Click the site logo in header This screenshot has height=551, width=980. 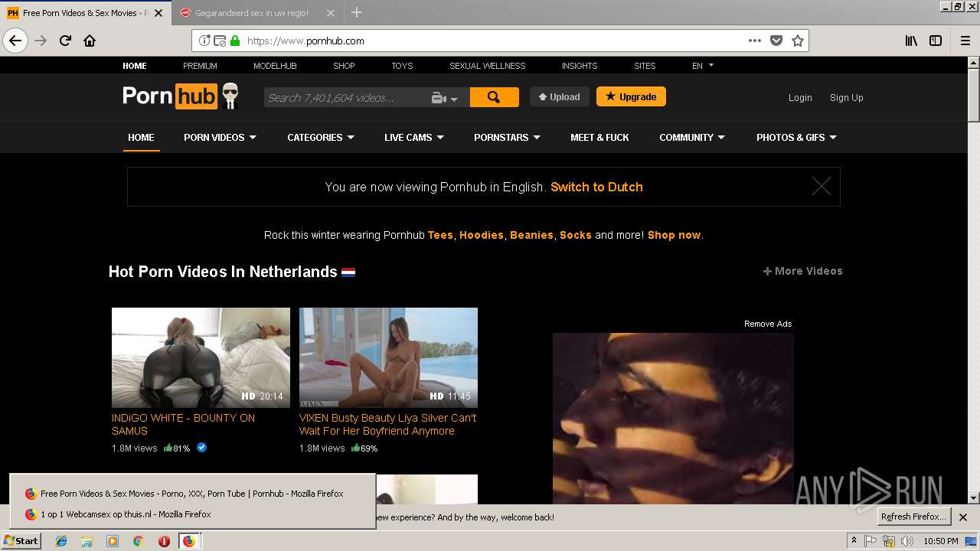181,96
